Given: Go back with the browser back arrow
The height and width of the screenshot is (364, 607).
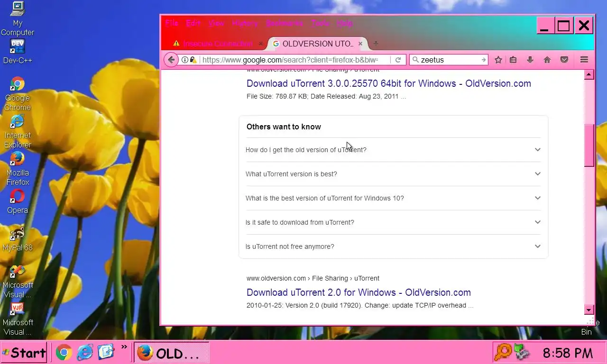Looking at the screenshot, I should click(171, 60).
